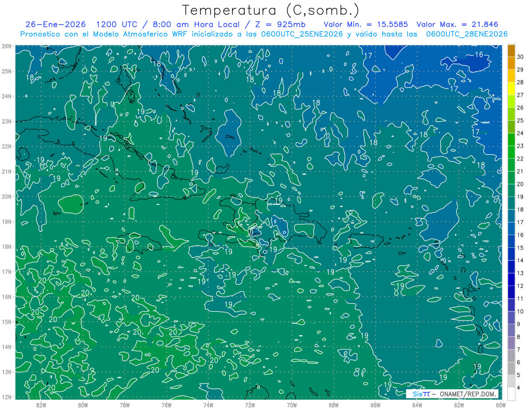Screen dimensions: 532x411
Task: Pick the purple swatch between 7 and 8
Action: click(x=511, y=343)
